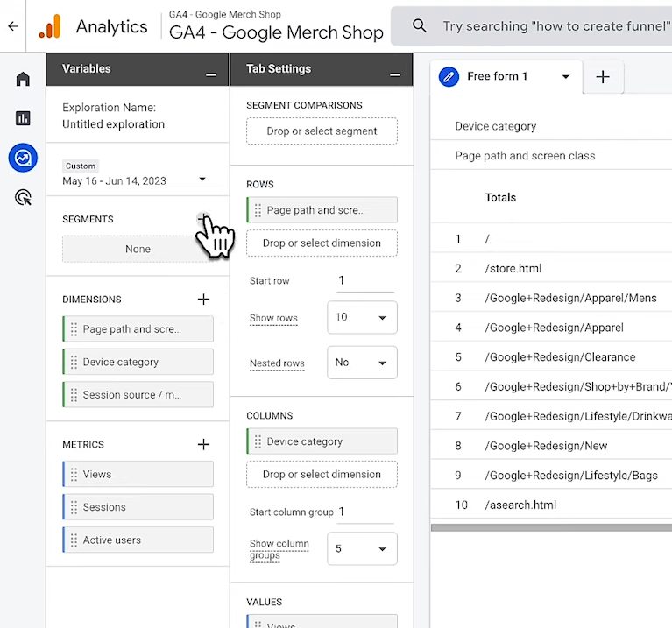Image resolution: width=672 pixels, height=628 pixels.
Task: Grab the drag handle of Active users metric
Action: (x=74, y=540)
